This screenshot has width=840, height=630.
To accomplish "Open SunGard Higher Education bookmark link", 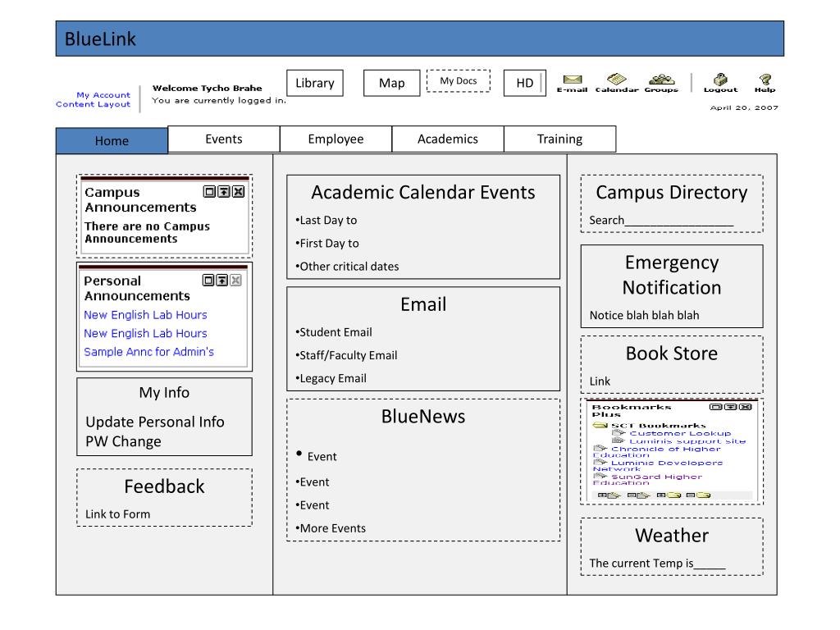I will pyautogui.click(x=647, y=479).
